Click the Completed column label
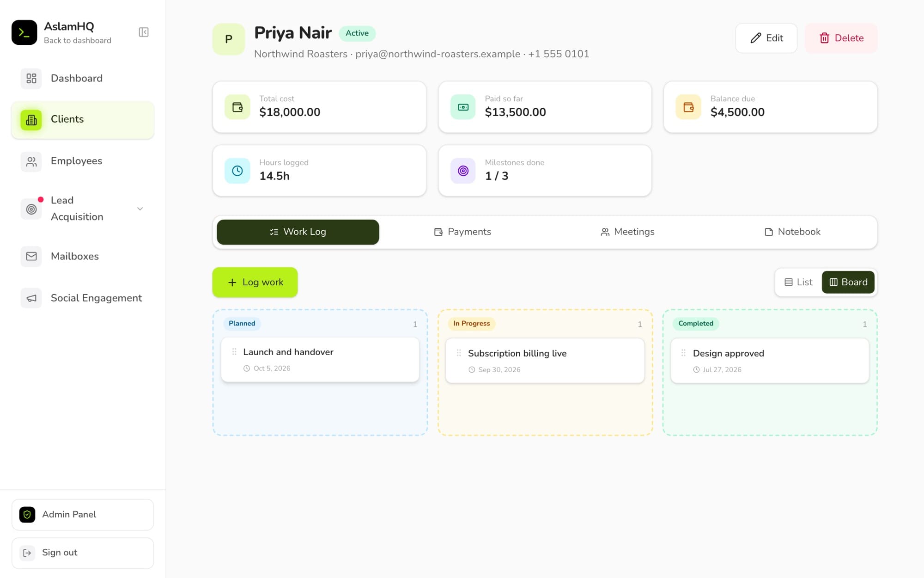This screenshot has height=578, width=924. click(x=696, y=324)
